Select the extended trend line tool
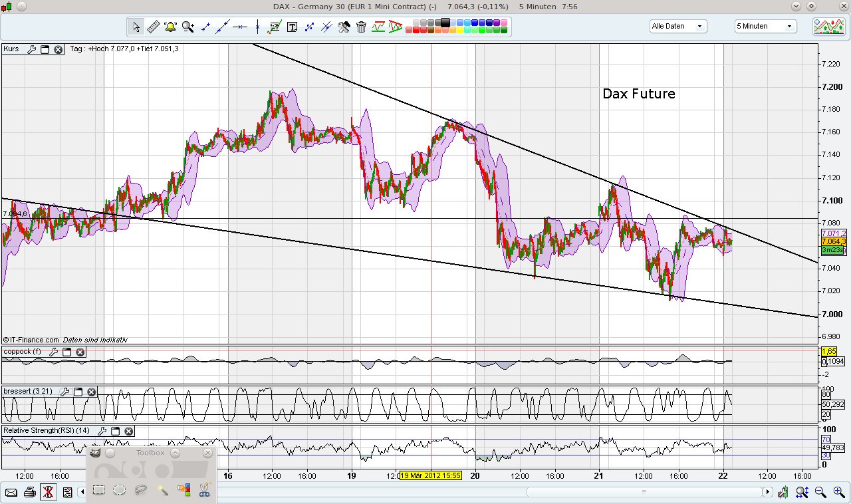The height and width of the screenshot is (504, 851). pos(223,27)
